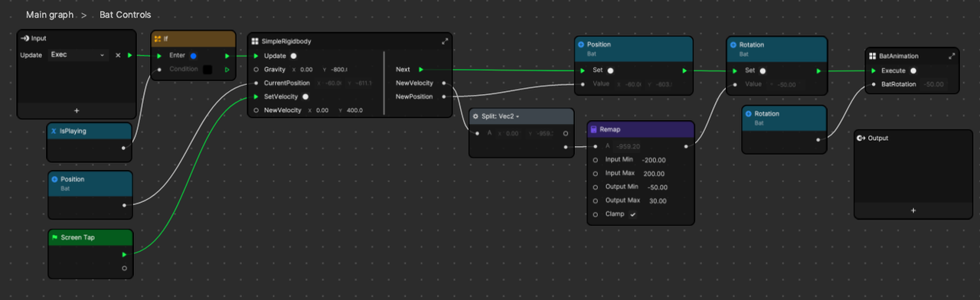Edit the Output Max value 30.00
The width and height of the screenshot is (980, 300).
657,201
